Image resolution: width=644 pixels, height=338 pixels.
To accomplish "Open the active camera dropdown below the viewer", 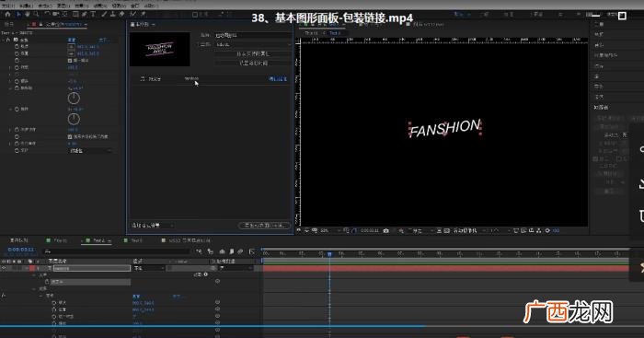I will click(x=468, y=230).
